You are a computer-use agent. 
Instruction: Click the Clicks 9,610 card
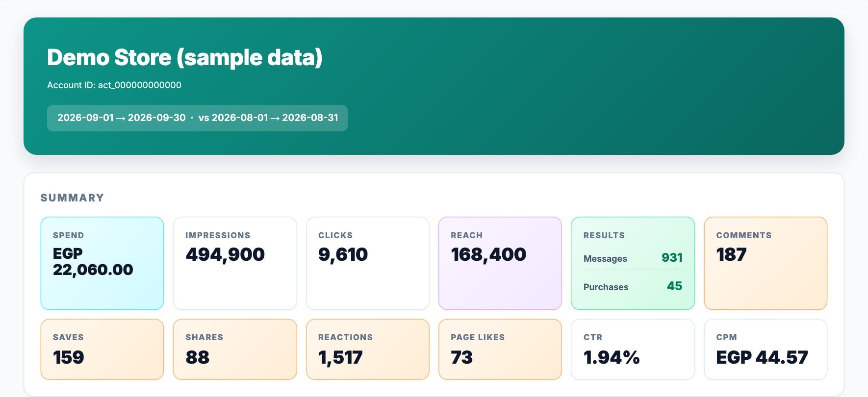point(368,263)
